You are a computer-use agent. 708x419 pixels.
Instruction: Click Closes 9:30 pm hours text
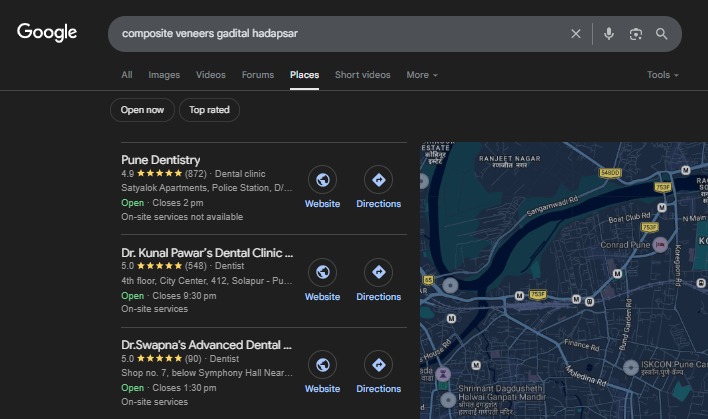click(184, 296)
